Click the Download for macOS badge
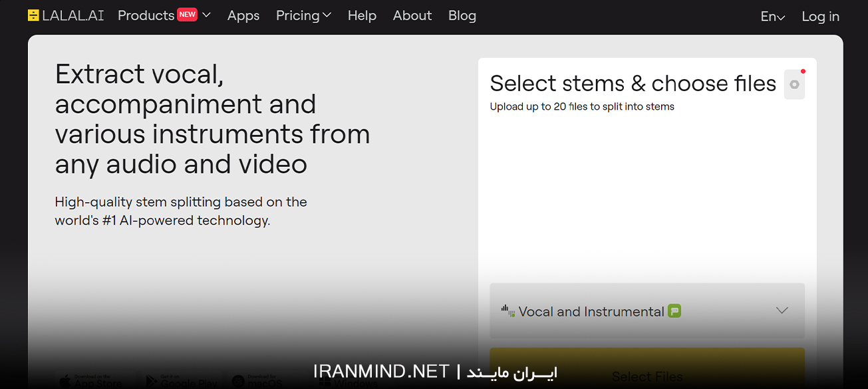The image size is (868, 389). pyautogui.click(x=259, y=381)
